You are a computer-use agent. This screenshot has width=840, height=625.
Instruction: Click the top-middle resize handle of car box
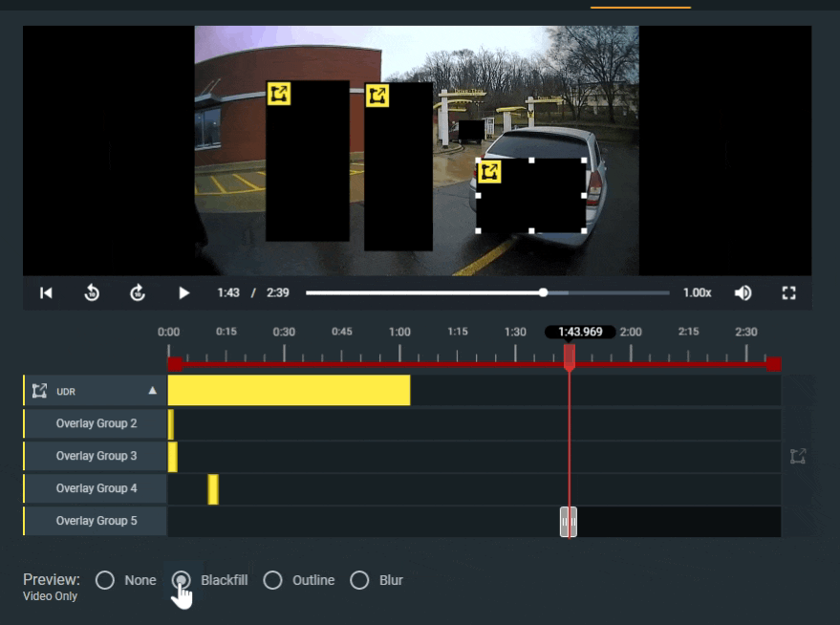click(531, 161)
